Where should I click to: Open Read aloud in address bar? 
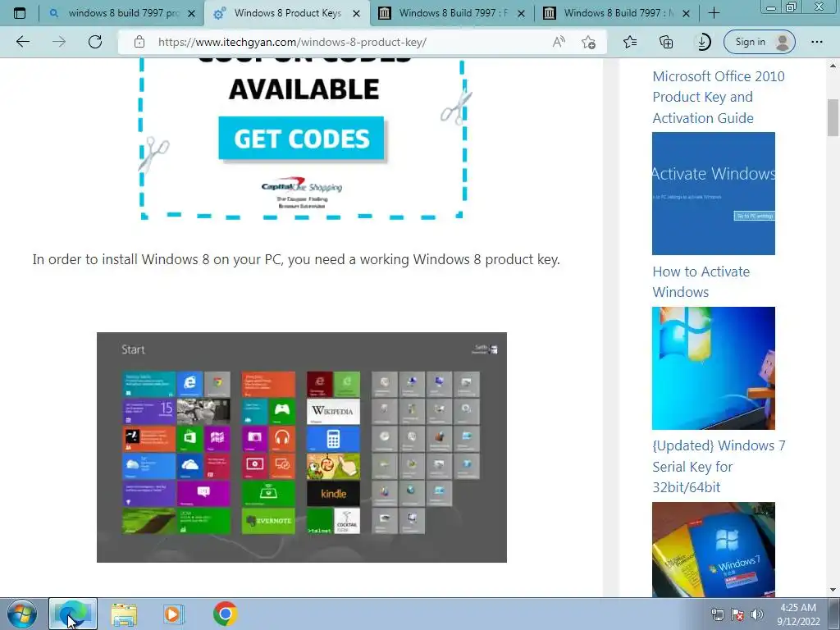[559, 42]
